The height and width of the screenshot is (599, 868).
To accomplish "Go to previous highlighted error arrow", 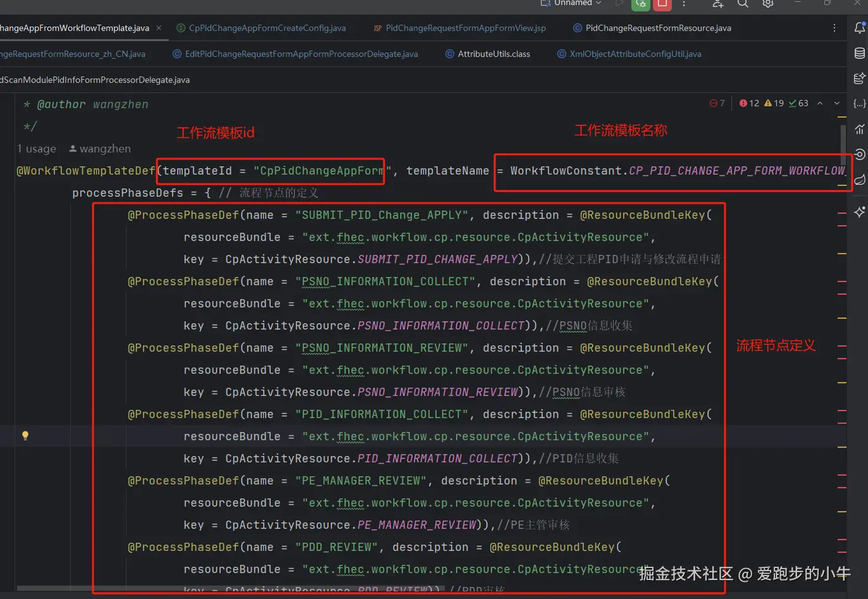I will (820, 103).
